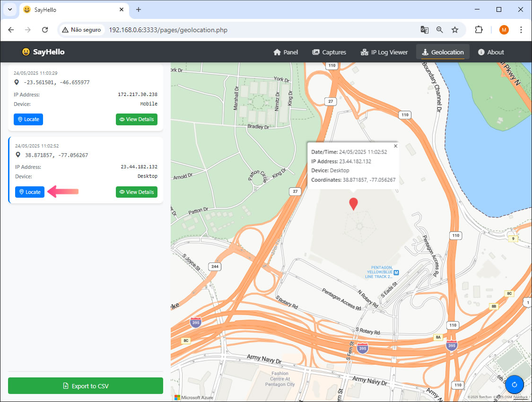Click the Pentagon metro station M icon
The height and width of the screenshot is (402, 532).
point(396,272)
